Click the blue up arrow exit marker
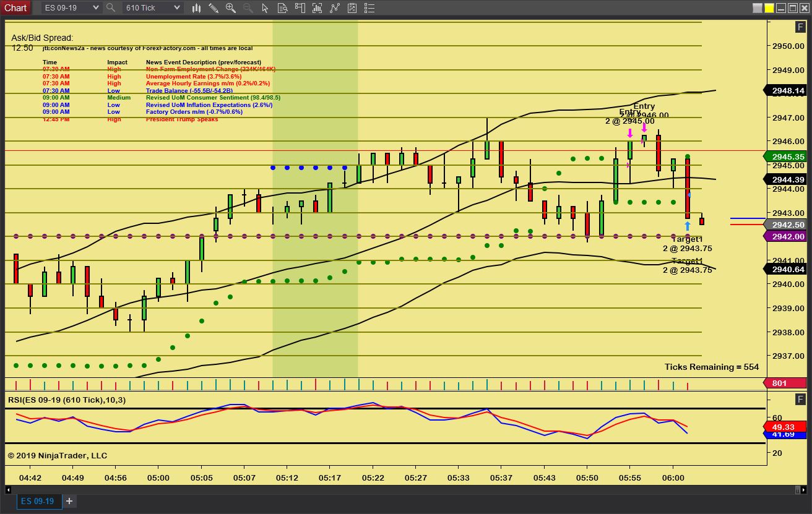The width and height of the screenshot is (812, 514). pos(688,226)
